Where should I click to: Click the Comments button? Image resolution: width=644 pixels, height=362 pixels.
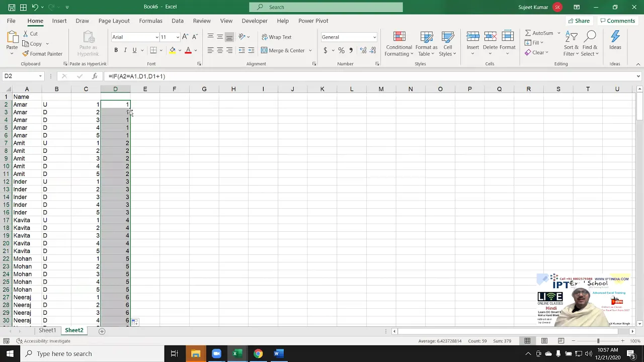617,21
